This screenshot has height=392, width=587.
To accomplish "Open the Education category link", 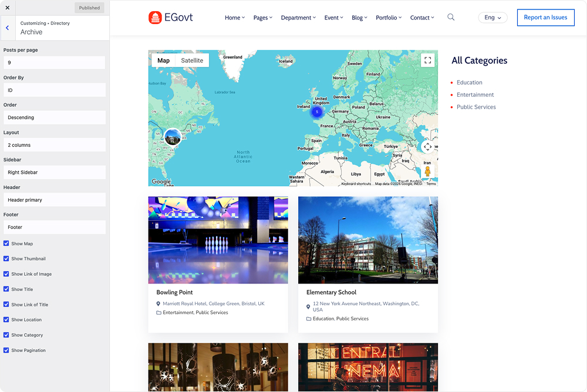I will (x=469, y=82).
